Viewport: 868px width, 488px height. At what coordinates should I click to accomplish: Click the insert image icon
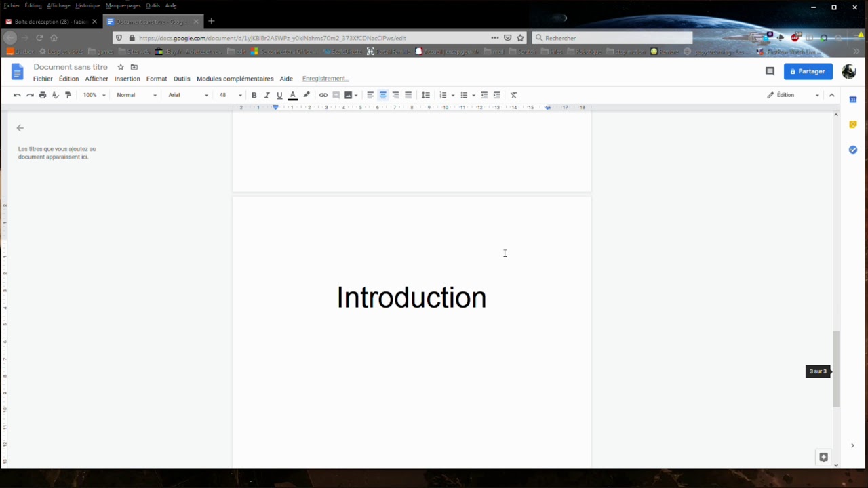(349, 95)
